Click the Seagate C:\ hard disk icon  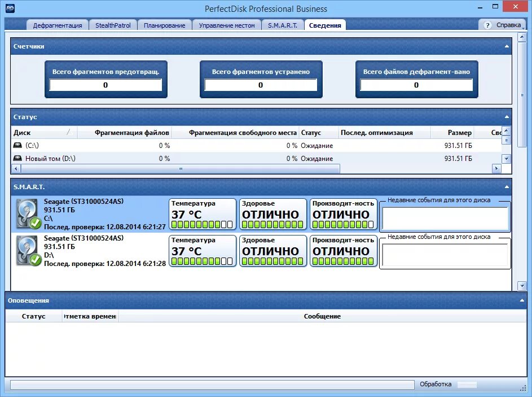coord(28,214)
